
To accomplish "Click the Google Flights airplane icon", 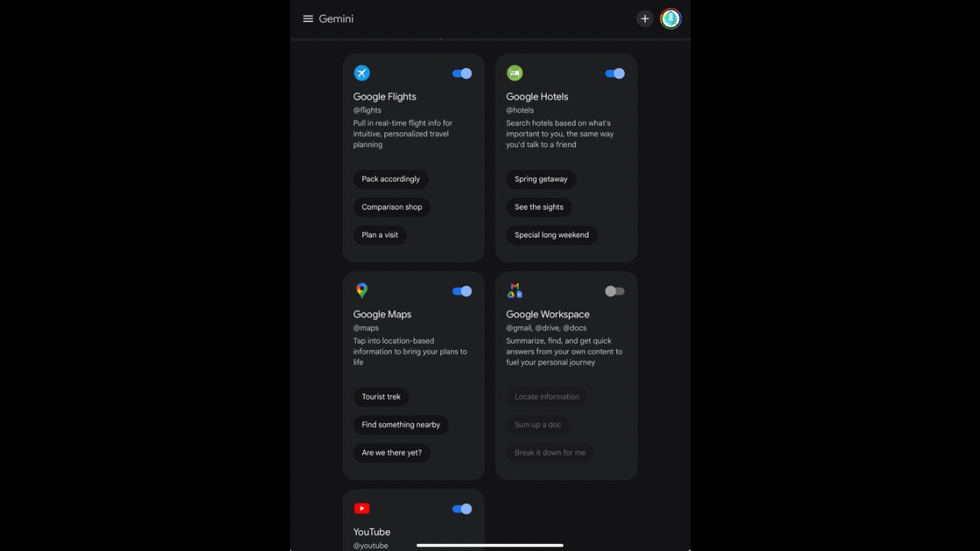I will click(362, 73).
